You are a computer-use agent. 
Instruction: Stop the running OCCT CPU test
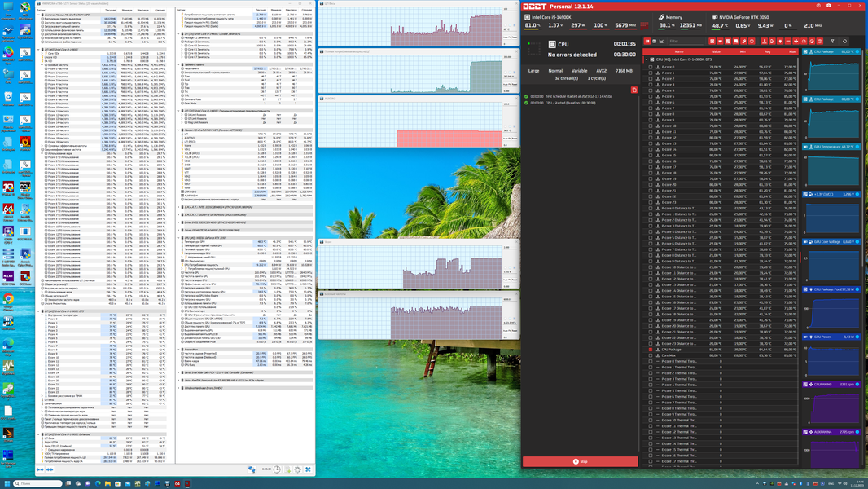[580, 461]
